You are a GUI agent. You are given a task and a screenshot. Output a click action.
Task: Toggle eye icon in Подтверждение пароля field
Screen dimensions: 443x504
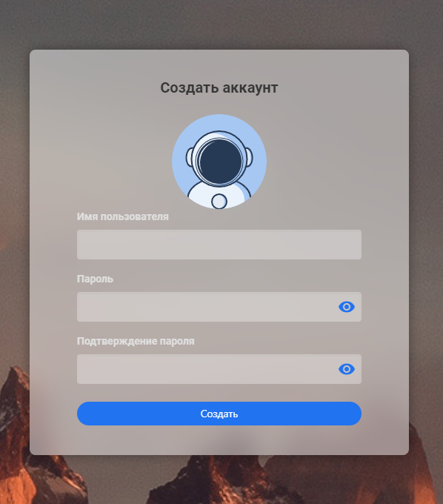[x=346, y=369]
